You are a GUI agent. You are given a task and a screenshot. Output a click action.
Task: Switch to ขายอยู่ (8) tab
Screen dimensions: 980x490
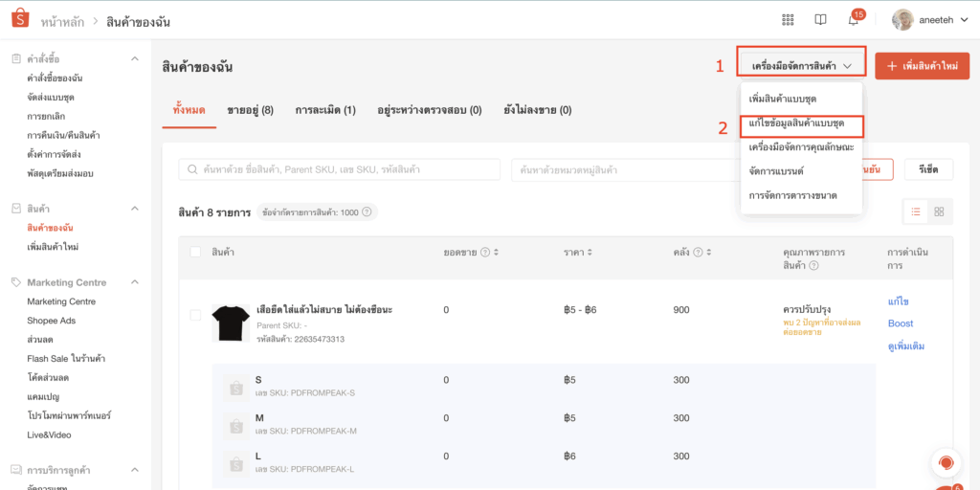coord(250,110)
